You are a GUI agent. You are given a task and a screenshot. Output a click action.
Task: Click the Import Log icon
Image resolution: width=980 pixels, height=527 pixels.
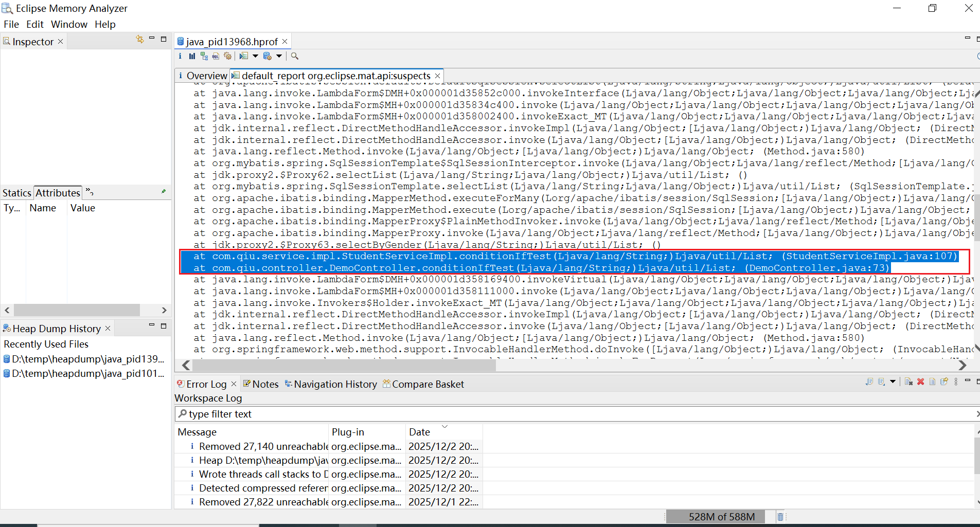pyautogui.click(x=882, y=381)
